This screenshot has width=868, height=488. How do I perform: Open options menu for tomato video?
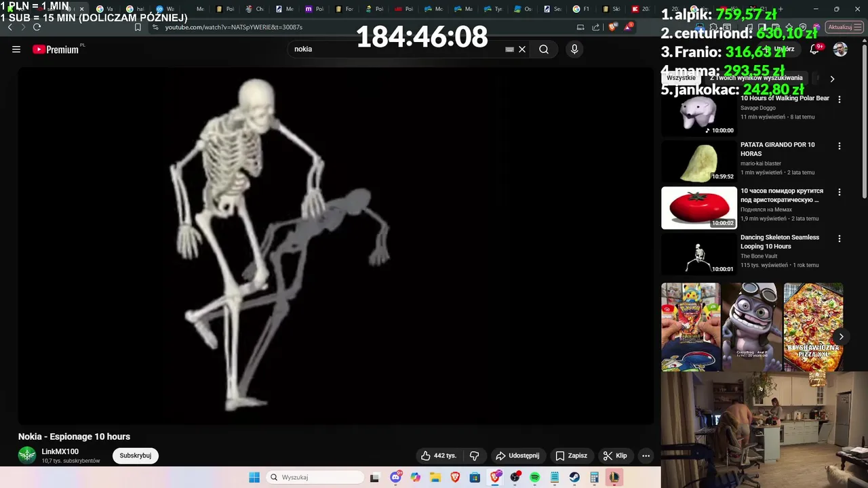[x=840, y=192]
